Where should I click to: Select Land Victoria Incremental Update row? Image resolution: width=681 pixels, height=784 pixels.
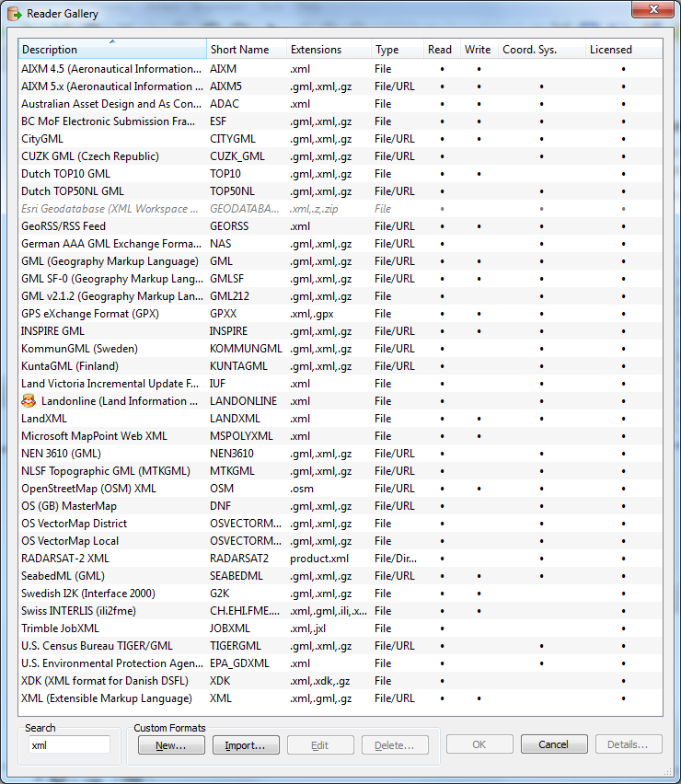[340, 384]
